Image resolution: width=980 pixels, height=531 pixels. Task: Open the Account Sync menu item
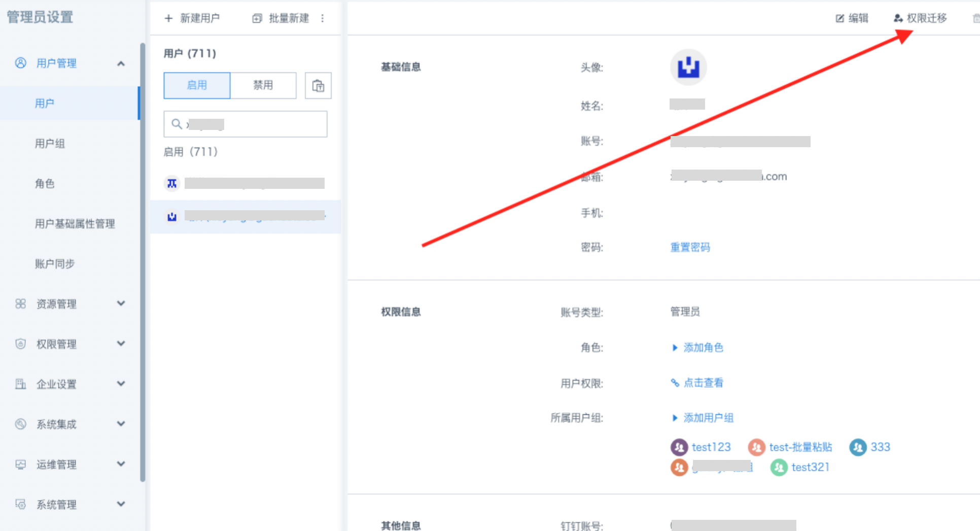point(55,264)
